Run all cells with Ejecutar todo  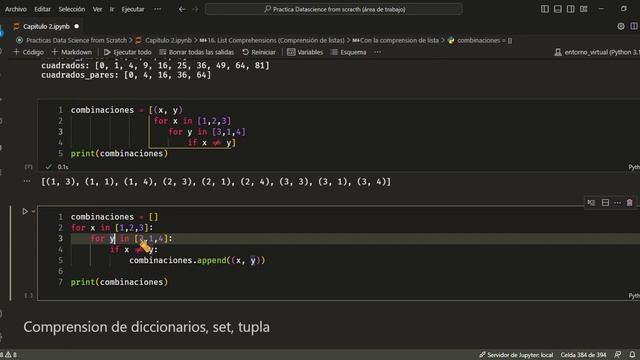[128, 52]
